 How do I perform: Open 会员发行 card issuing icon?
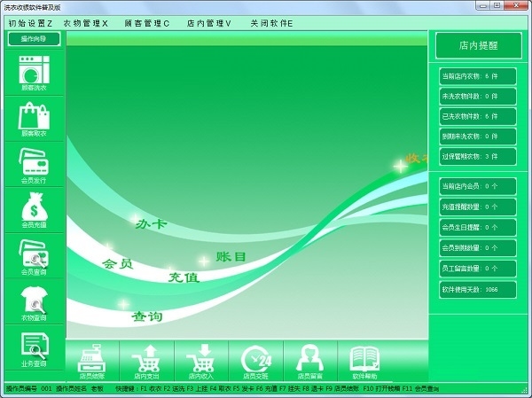34,161
